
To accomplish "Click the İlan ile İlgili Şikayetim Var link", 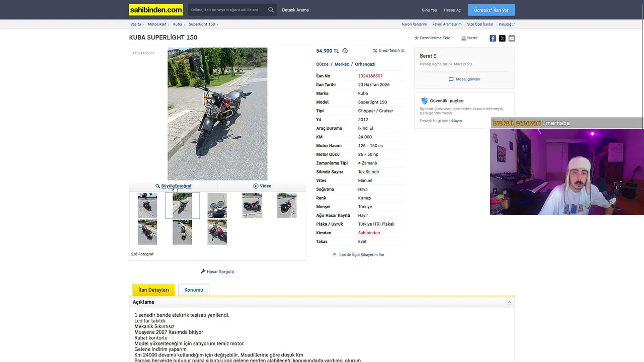I will [x=358, y=255].
